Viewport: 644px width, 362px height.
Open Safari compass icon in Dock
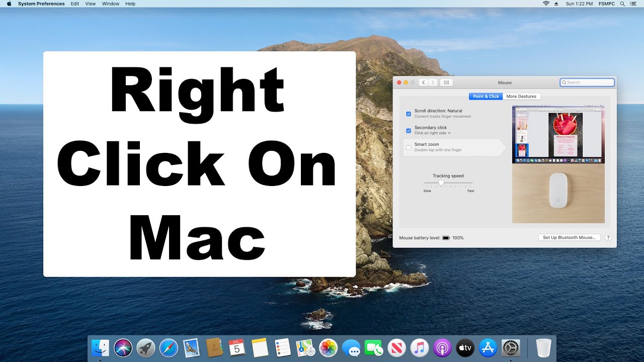(169, 347)
